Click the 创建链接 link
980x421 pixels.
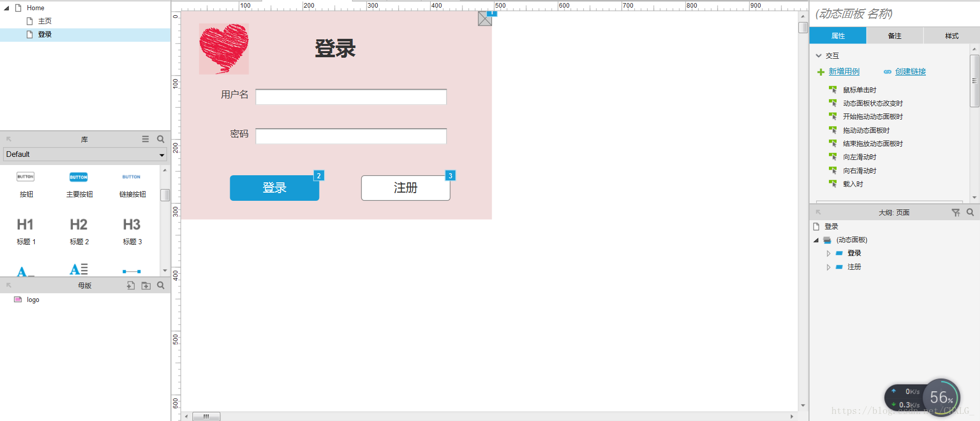(910, 72)
